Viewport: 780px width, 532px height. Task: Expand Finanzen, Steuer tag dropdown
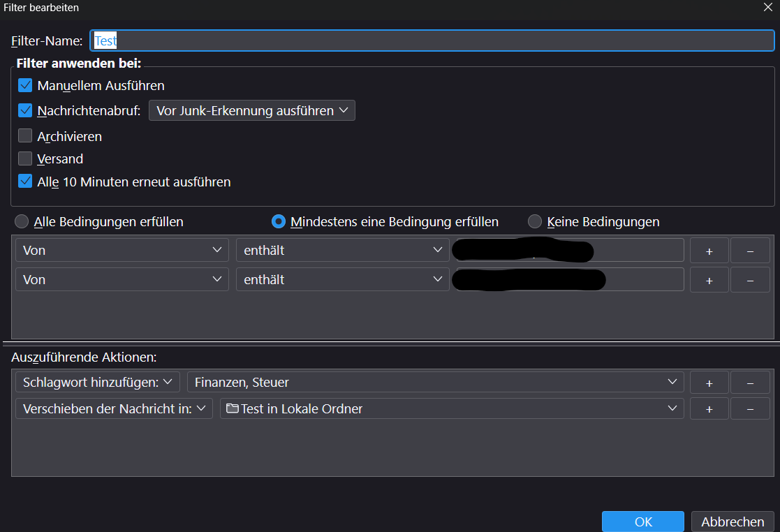point(435,383)
